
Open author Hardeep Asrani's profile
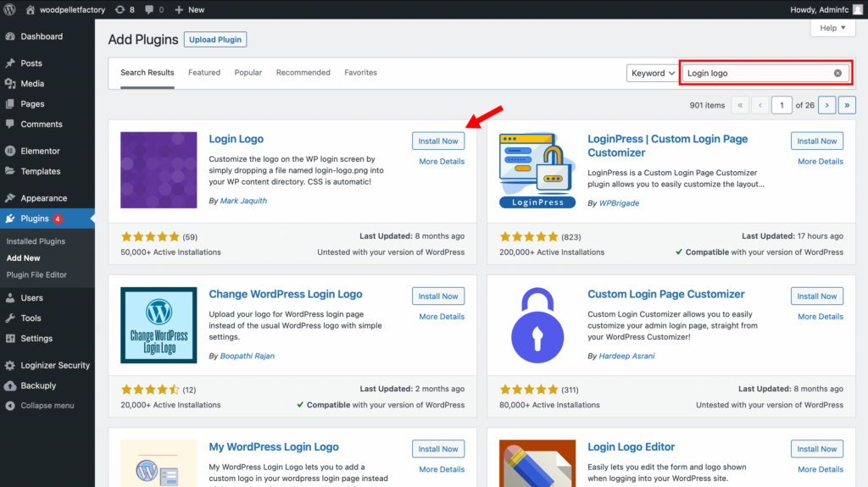(x=626, y=356)
